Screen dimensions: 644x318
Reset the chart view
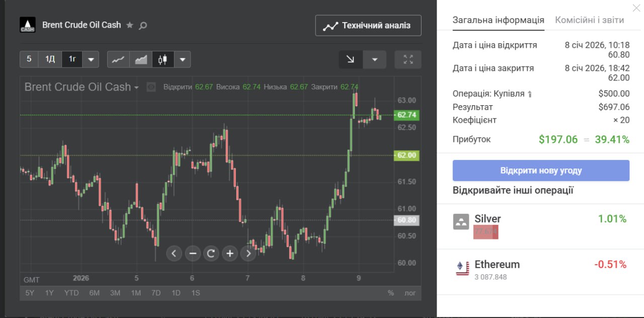(211, 253)
